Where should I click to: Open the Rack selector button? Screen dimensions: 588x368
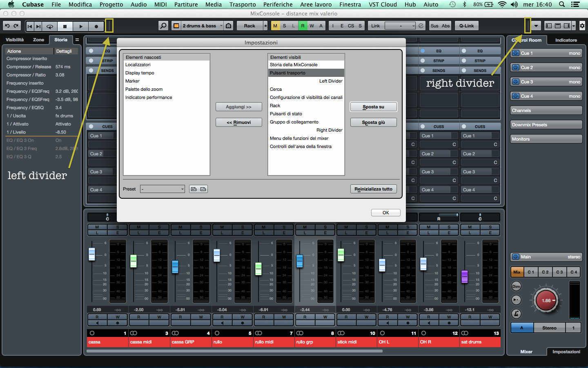pos(249,26)
